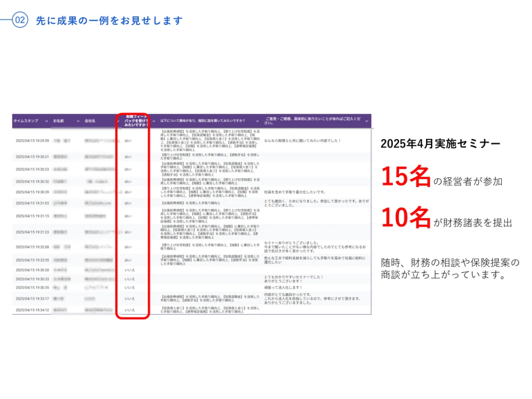Click interest cell 【出張旅費規程】を活用した手取り額向上 in 19:31:03 row

coord(190,203)
